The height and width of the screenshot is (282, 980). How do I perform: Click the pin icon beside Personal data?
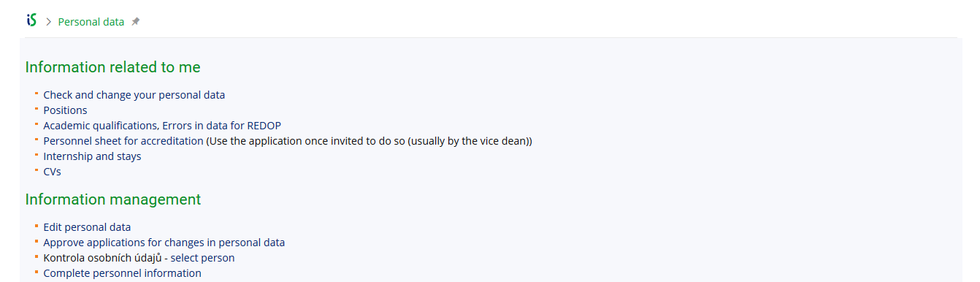[x=135, y=22]
